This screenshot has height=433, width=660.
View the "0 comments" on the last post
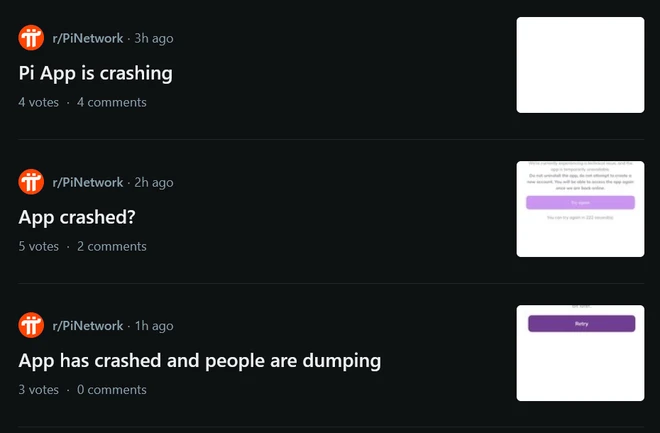click(x=112, y=390)
